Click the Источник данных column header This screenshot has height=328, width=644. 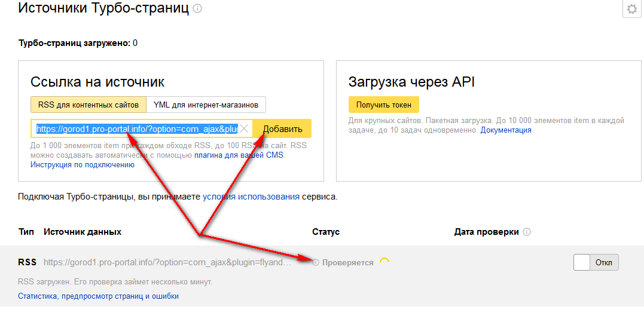point(83,232)
